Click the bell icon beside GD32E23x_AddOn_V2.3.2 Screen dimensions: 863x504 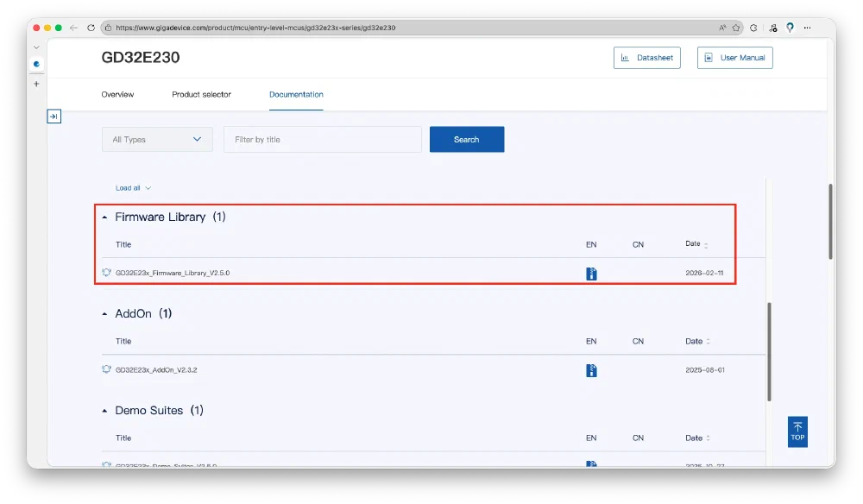click(x=106, y=369)
